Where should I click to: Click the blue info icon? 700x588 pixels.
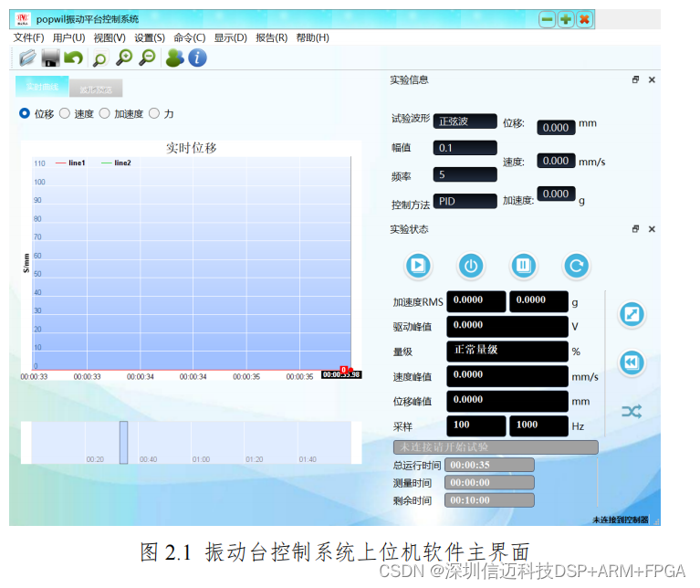click(x=197, y=58)
